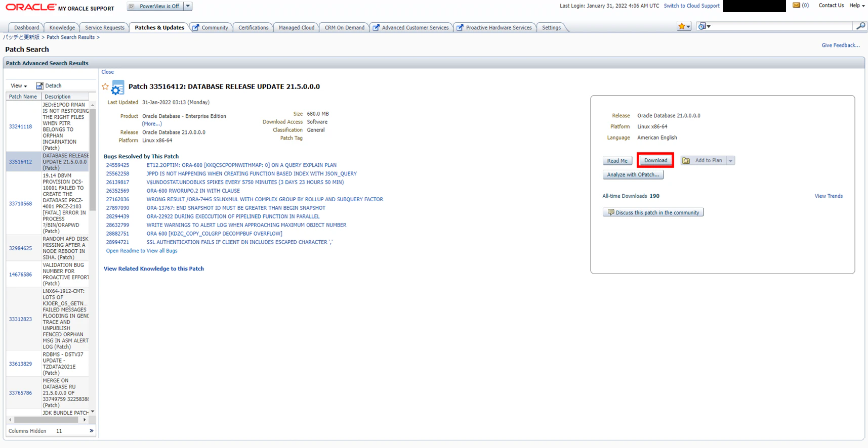Screen dimensions: 868x448
Task: Switch to the Dashboard tab
Action: pos(26,27)
